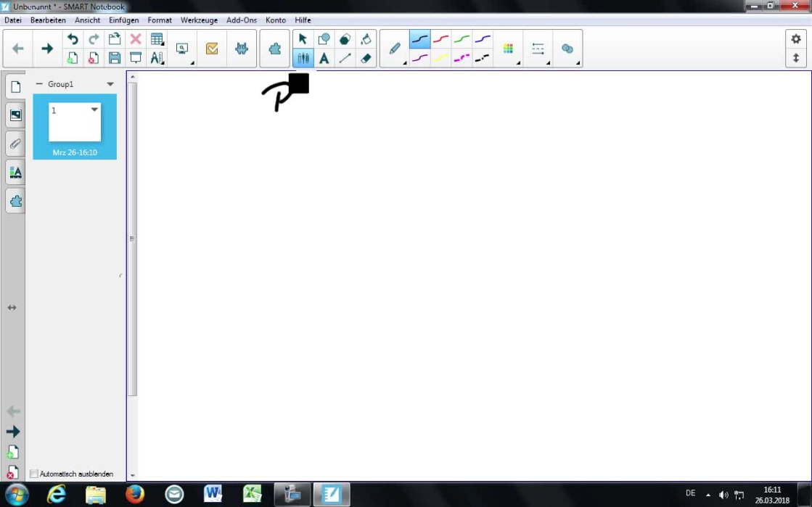Go to next page using toolbar forward arrow

pyautogui.click(x=47, y=49)
